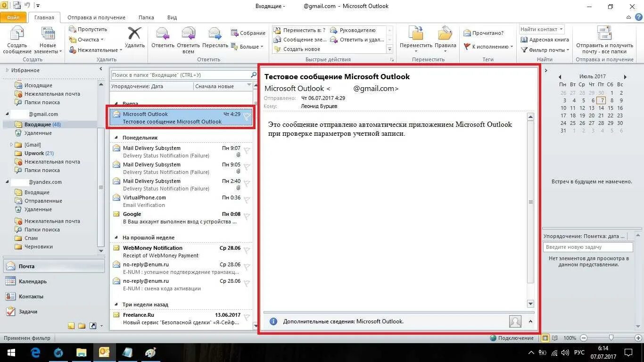Switch to Отправка и получение tab
This screenshot has height=362, width=644.
click(x=97, y=17)
